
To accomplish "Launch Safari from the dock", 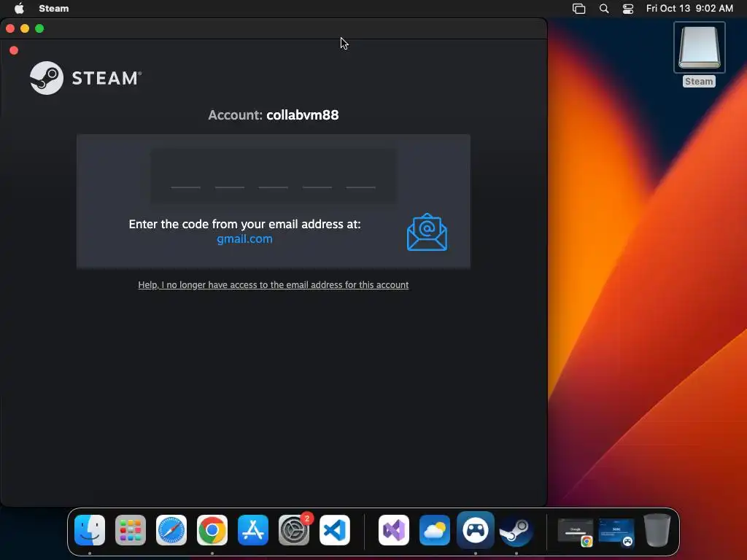I will click(x=171, y=530).
